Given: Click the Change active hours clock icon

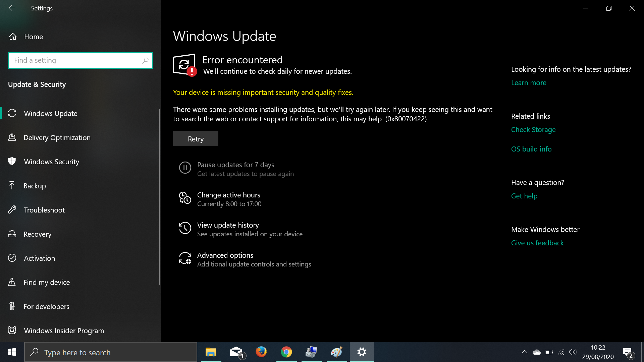Looking at the screenshot, I should point(185,198).
